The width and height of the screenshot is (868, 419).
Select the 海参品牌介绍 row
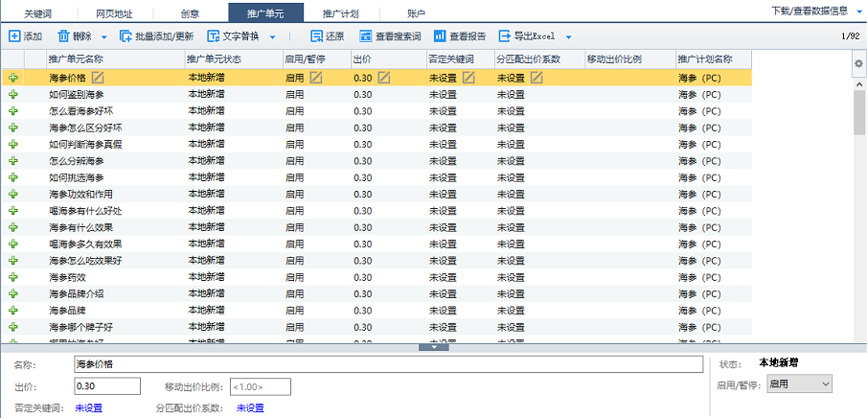[377, 293]
